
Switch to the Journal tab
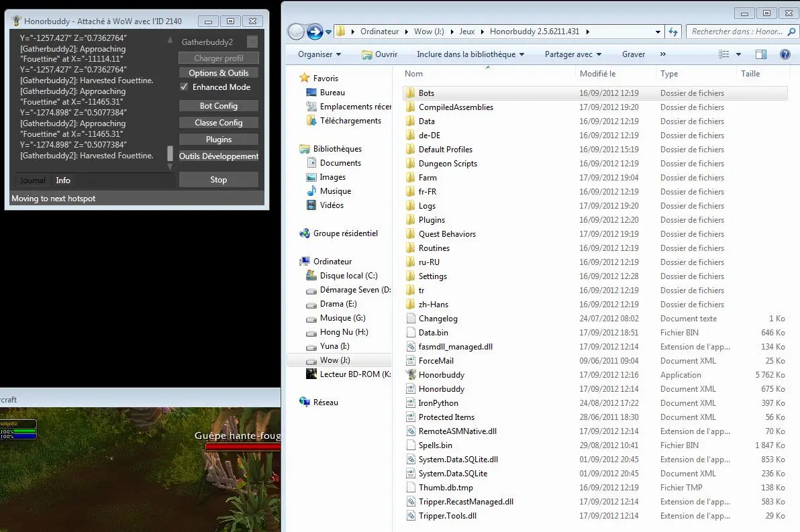coord(33,180)
